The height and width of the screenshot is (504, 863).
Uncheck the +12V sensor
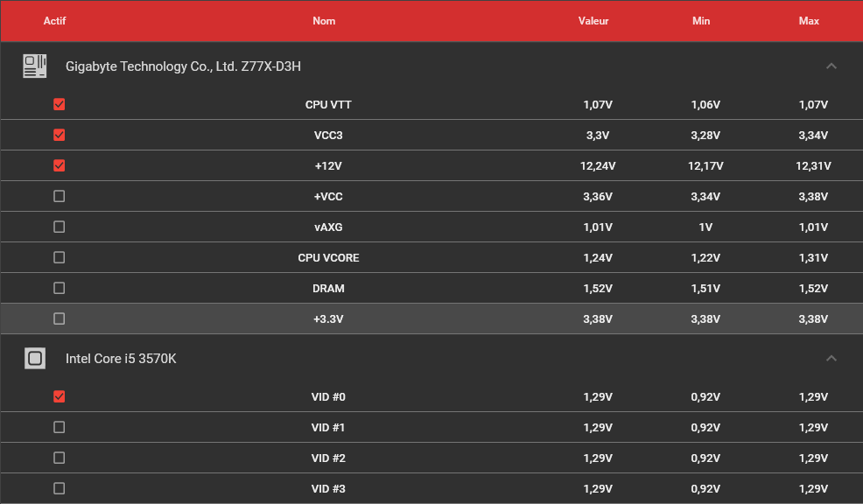click(59, 165)
